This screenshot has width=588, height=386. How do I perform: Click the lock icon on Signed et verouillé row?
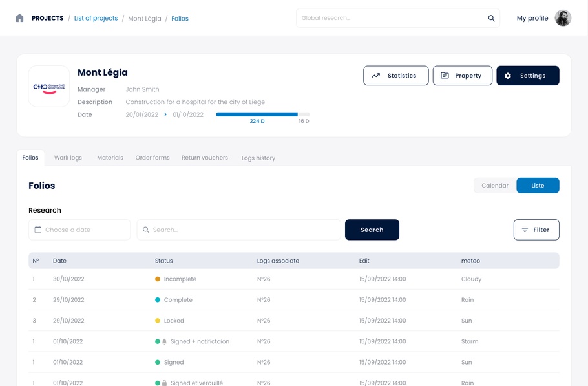[x=165, y=383]
